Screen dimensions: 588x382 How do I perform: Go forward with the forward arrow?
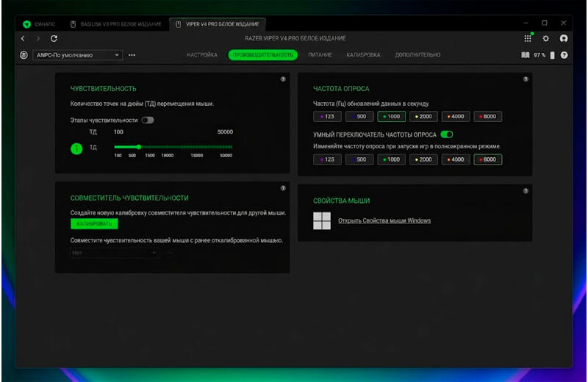tap(38, 38)
